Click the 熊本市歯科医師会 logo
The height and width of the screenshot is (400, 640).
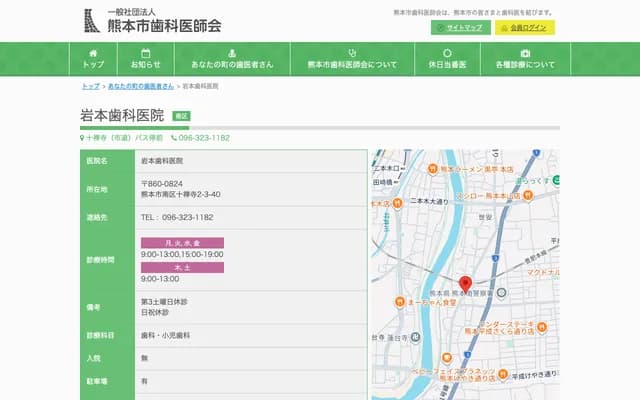pyautogui.click(x=153, y=19)
